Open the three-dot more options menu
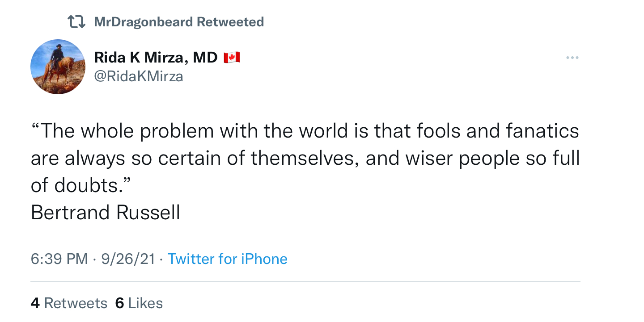644x322 pixels. coord(572,58)
